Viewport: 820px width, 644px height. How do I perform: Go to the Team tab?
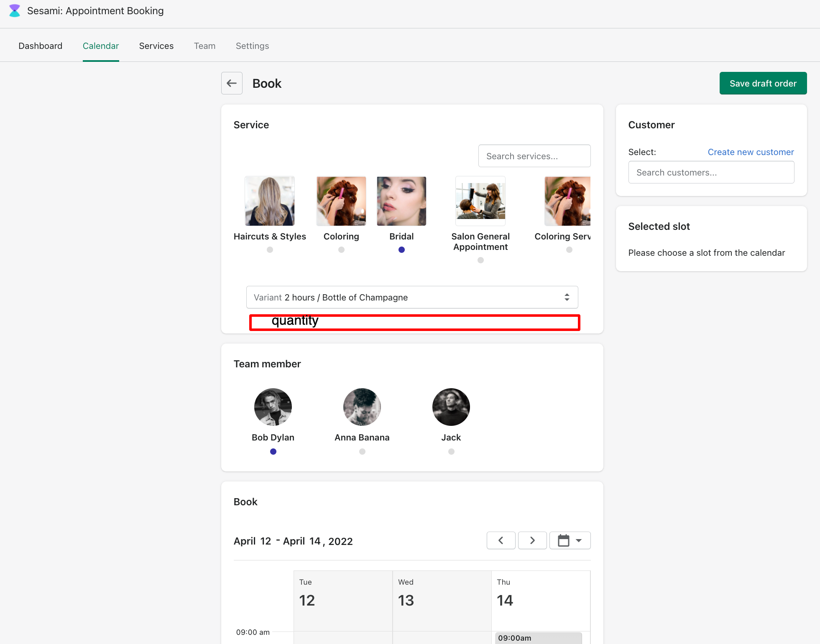pos(205,46)
